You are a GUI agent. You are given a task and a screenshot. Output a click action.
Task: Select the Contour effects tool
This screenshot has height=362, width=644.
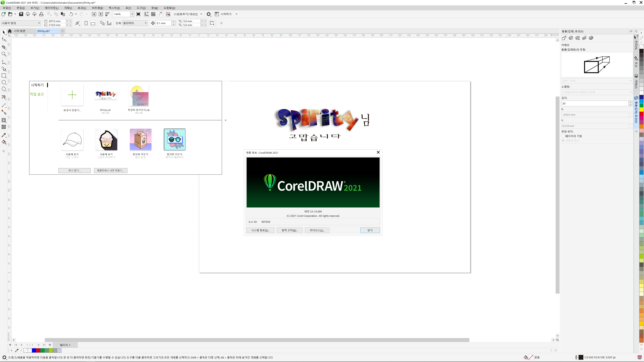tap(4, 120)
